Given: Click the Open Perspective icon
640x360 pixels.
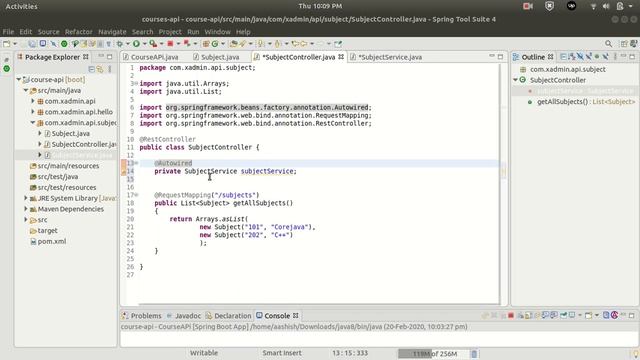Looking at the screenshot, I should pos(624,44).
